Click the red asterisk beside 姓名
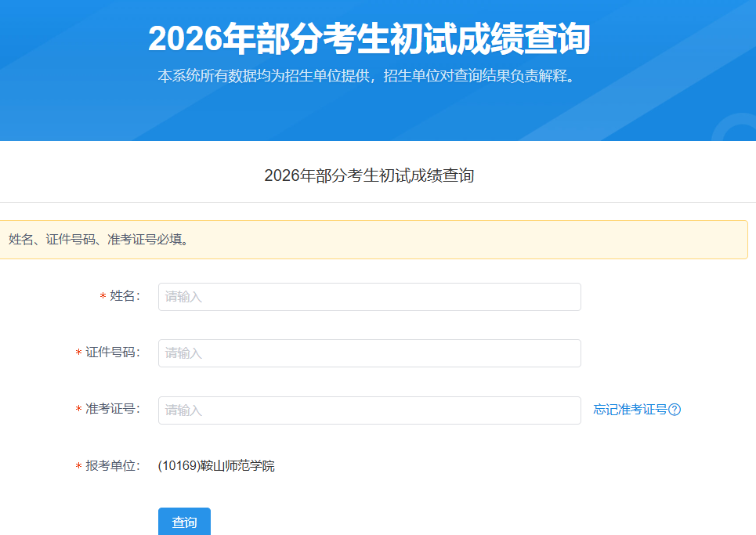 click(103, 297)
